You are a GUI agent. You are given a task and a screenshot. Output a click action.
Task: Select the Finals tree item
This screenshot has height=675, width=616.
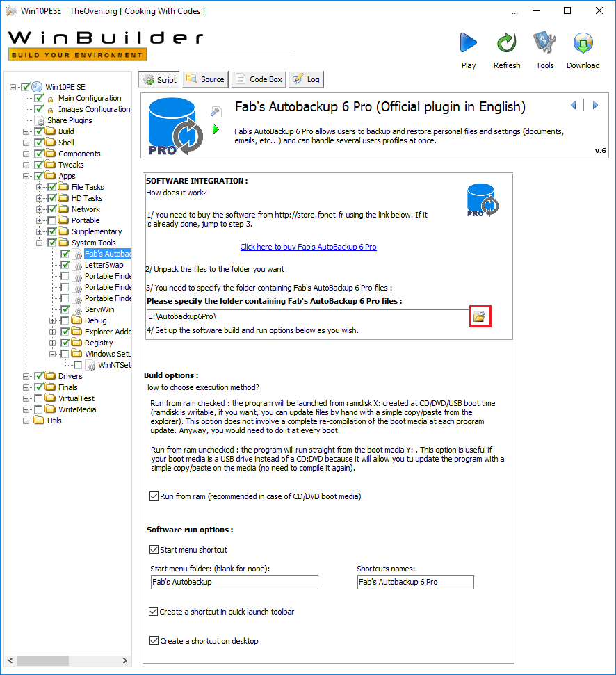(x=67, y=387)
